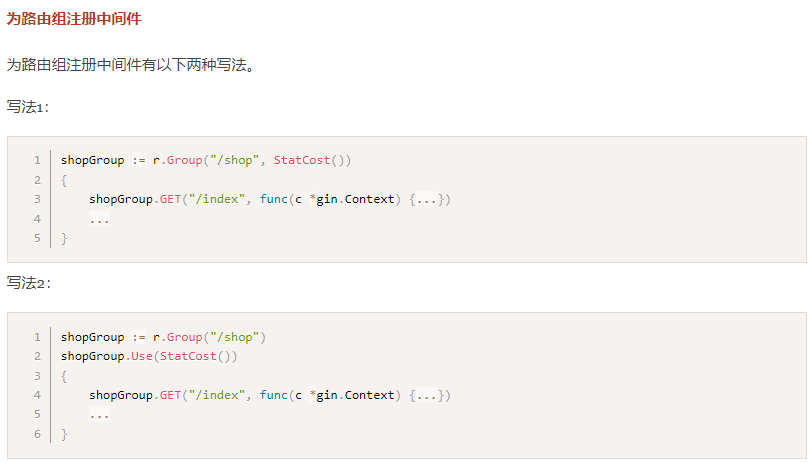This screenshot has height=463, width=812.
Task: Click the paragraph 为路由组注册中间件有以下两种写法
Action: tap(130, 65)
